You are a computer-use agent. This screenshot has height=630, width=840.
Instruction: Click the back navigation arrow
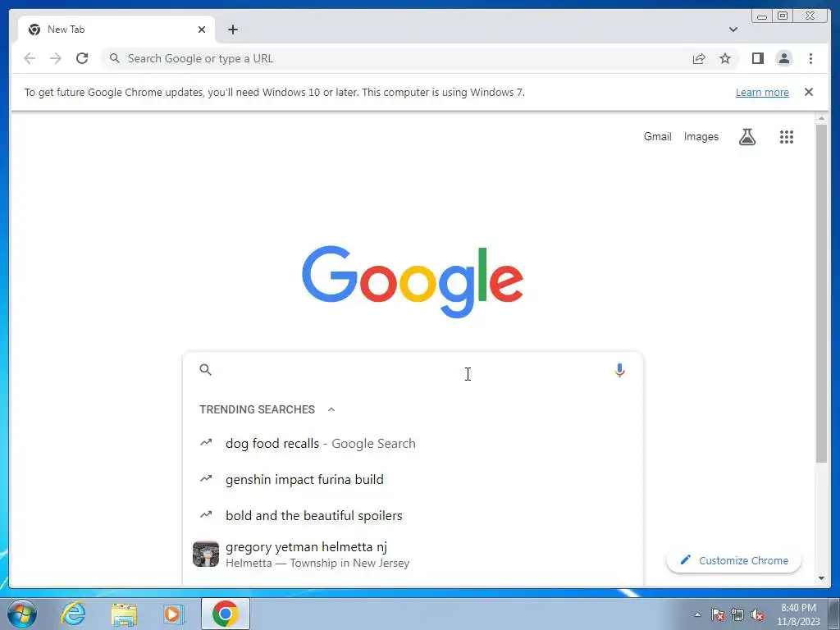(x=30, y=58)
